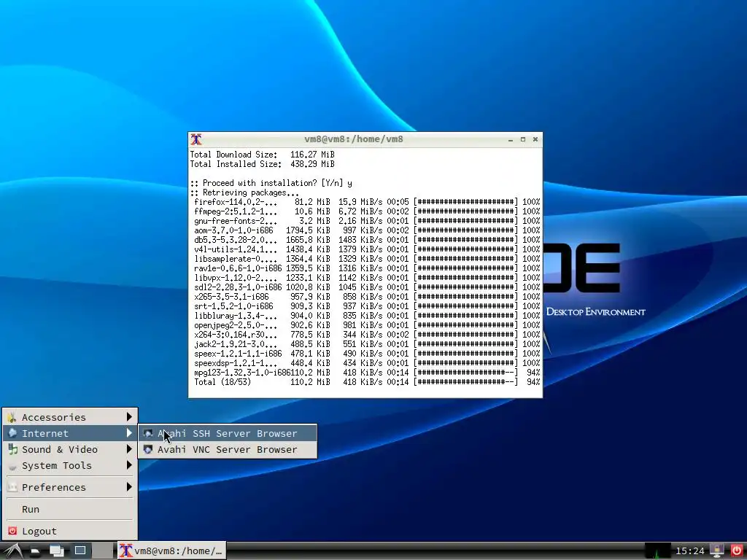Click the mpg123-1.32.3 progress bar at 94%
This screenshot has width=747, height=560.
465,373
